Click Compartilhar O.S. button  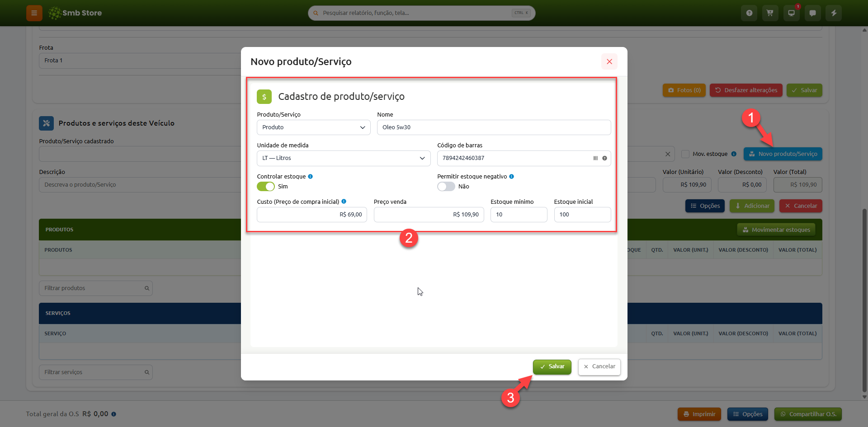[808, 414]
